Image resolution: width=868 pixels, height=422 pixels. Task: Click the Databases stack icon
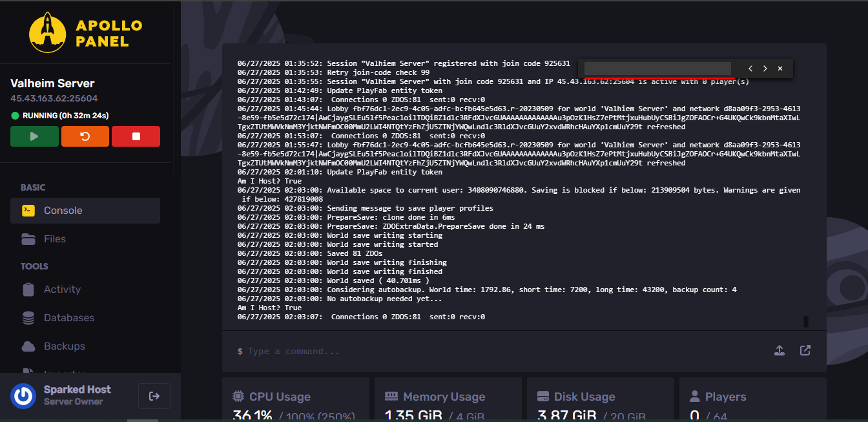pyautogui.click(x=28, y=318)
